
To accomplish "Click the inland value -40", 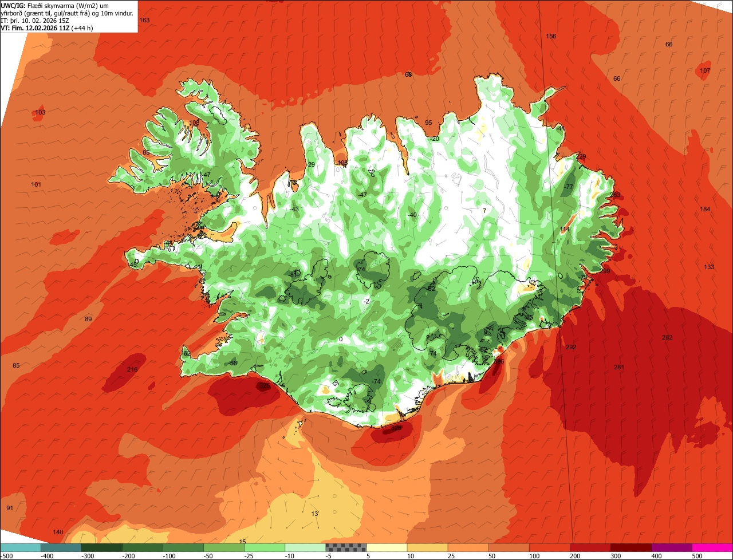I will pyautogui.click(x=412, y=215).
